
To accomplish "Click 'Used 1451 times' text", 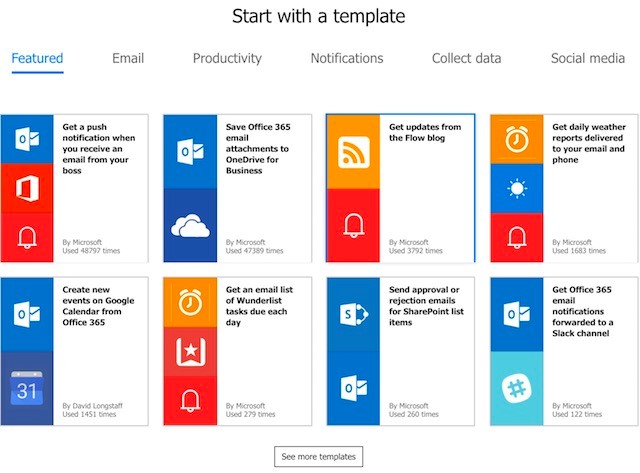I will [89, 414].
